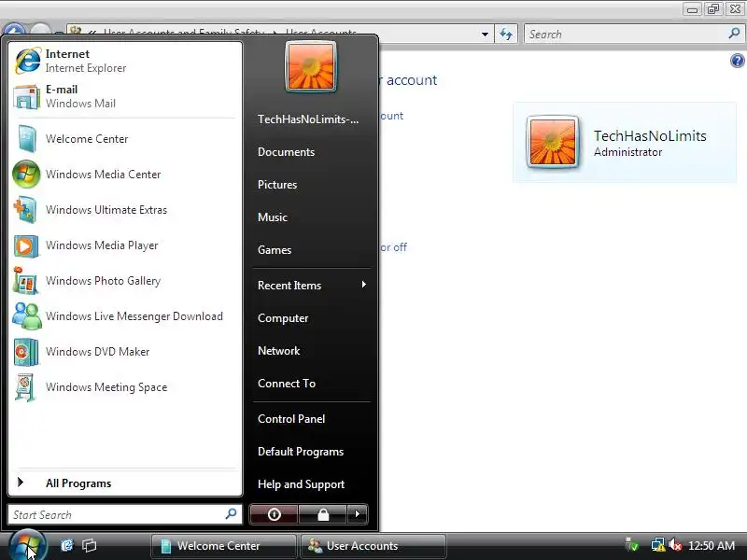This screenshot has width=747, height=560.
Task: Switch to Welcome Center taskbar button
Action: click(223, 546)
